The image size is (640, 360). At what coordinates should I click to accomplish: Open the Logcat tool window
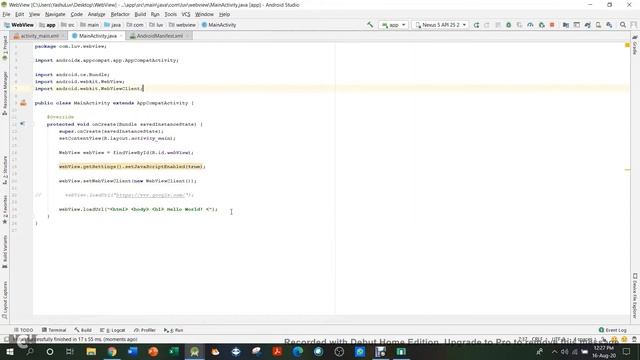(113, 330)
